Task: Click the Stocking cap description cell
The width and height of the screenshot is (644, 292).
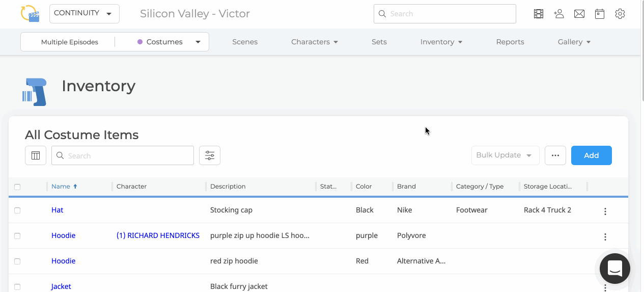Action: (x=231, y=210)
